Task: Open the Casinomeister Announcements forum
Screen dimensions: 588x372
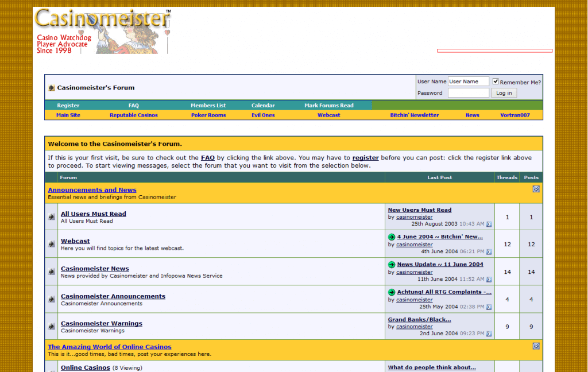Action: tap(113, 296)
